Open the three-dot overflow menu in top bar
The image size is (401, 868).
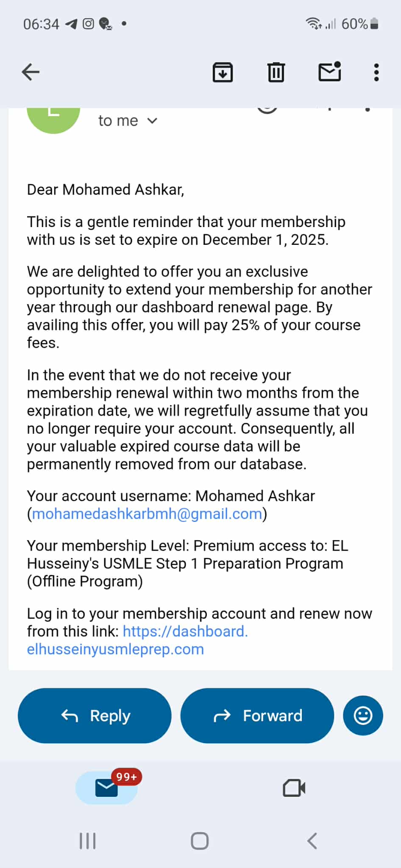[x=376, y=72]
